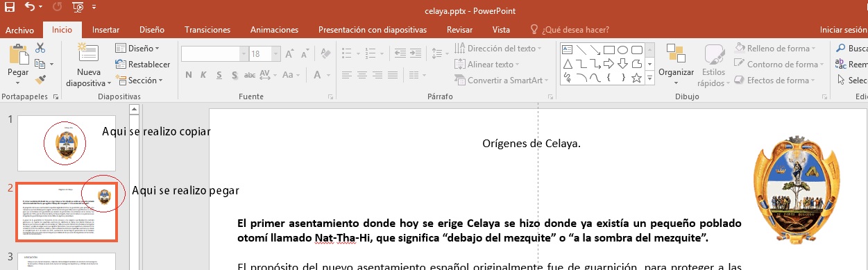Image resolution: width=868 pixels, height=270 pixels.
Task: Toggle italic K formatting
Action: 203,75
